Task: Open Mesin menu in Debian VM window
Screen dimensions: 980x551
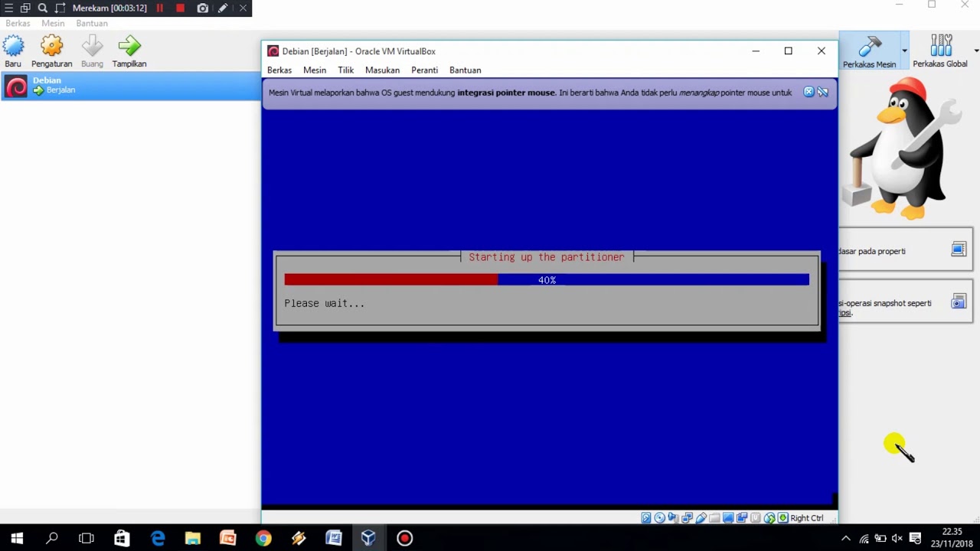Action: click(x=315, y=70)
